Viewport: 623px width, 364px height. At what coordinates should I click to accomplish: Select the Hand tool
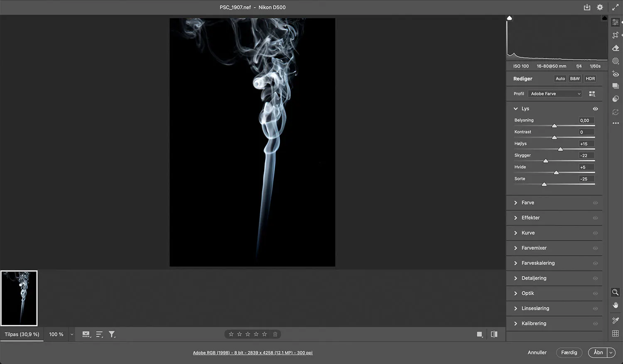point(616,305)
